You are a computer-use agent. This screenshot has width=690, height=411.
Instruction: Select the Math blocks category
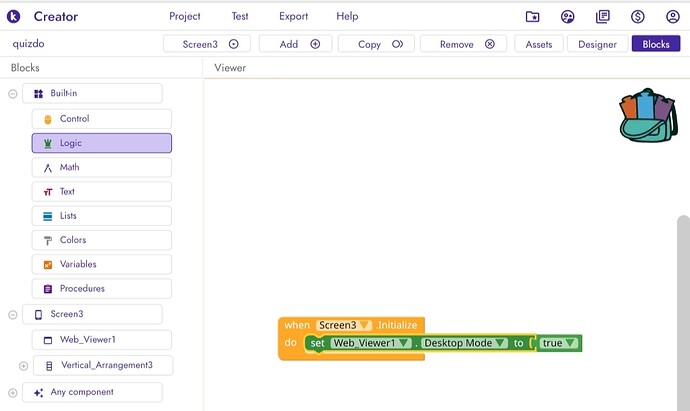point(102,167)
